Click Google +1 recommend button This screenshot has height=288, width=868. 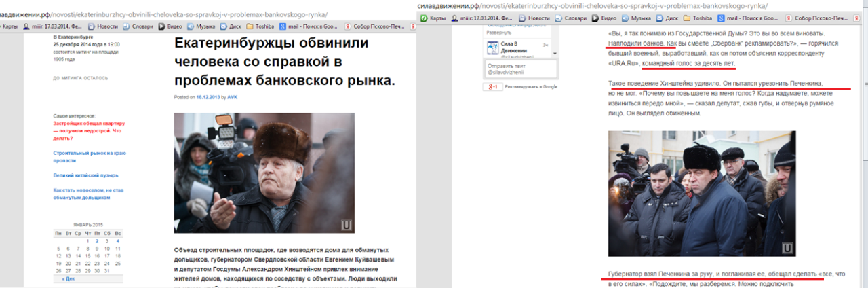492,87
